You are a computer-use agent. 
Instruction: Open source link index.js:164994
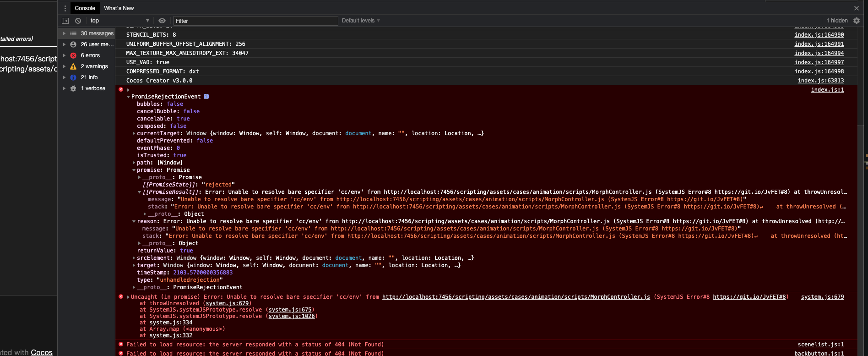(x=819, y=53)
